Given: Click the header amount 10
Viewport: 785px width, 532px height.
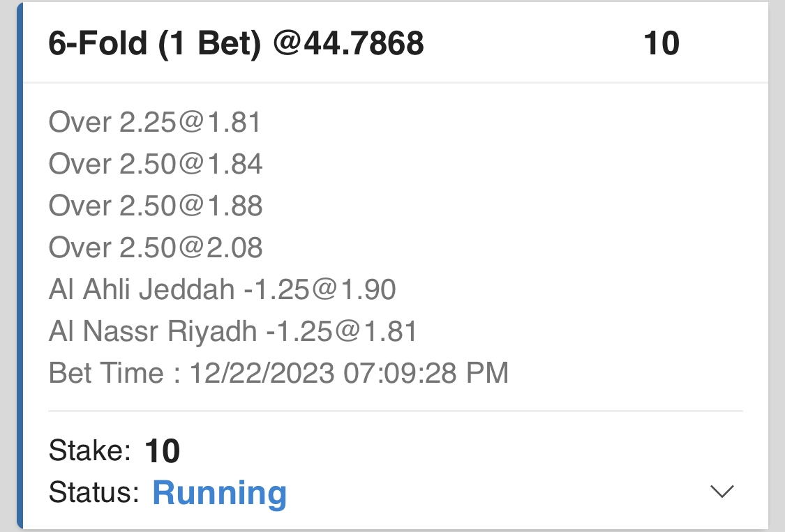Looking at the screenshot, I should (x=661, y=44).
